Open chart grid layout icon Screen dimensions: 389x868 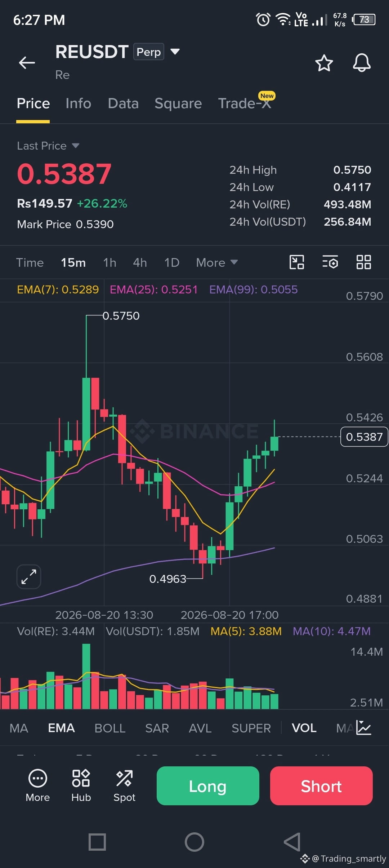click(x=363, y=262)
